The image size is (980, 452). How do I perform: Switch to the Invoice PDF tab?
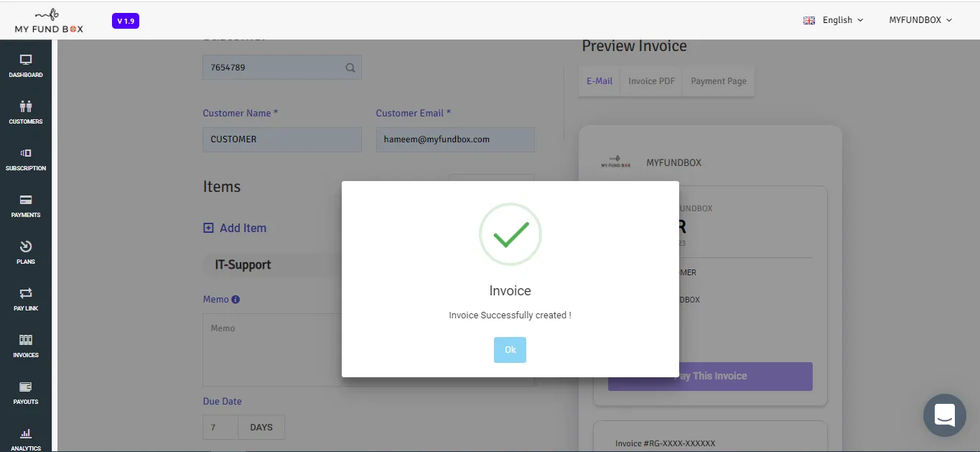point(651,81)
